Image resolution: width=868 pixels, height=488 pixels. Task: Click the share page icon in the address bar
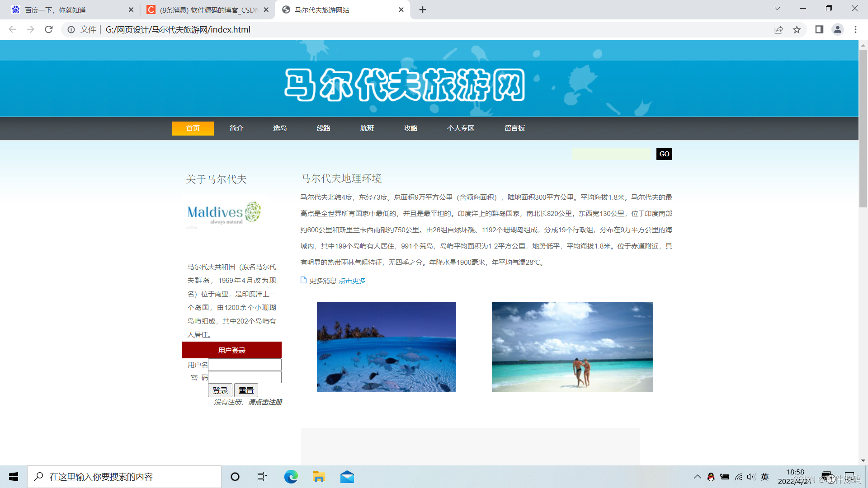(778, 29)
